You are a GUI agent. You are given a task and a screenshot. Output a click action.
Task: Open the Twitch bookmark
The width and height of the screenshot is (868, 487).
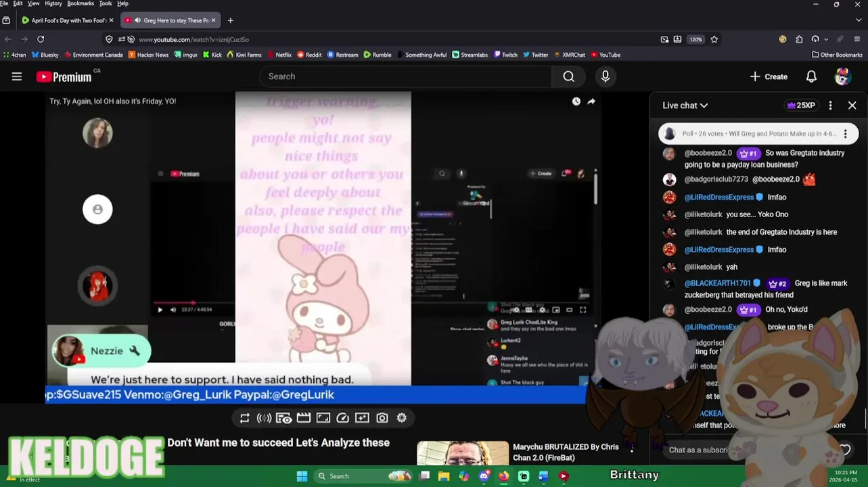pyautogui.click(x=505, y=55)
